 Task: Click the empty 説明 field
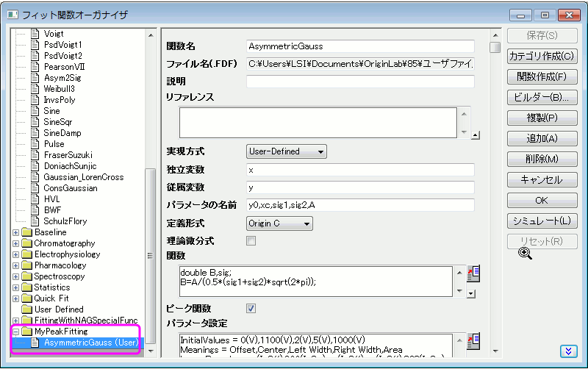click(x=360, y=82)
